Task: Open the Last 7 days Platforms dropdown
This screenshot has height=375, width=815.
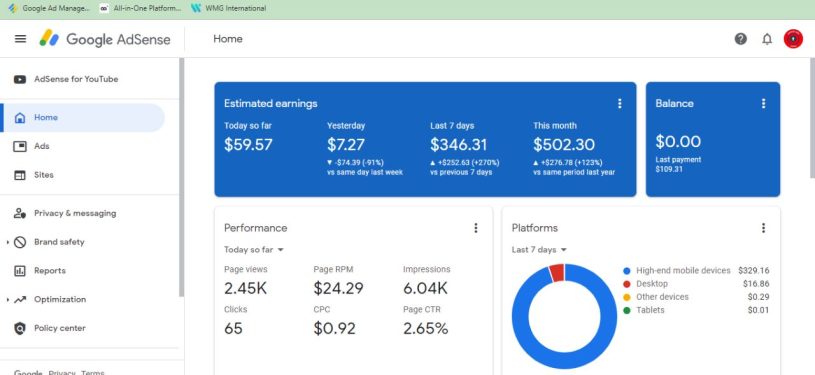Action: 539,250
